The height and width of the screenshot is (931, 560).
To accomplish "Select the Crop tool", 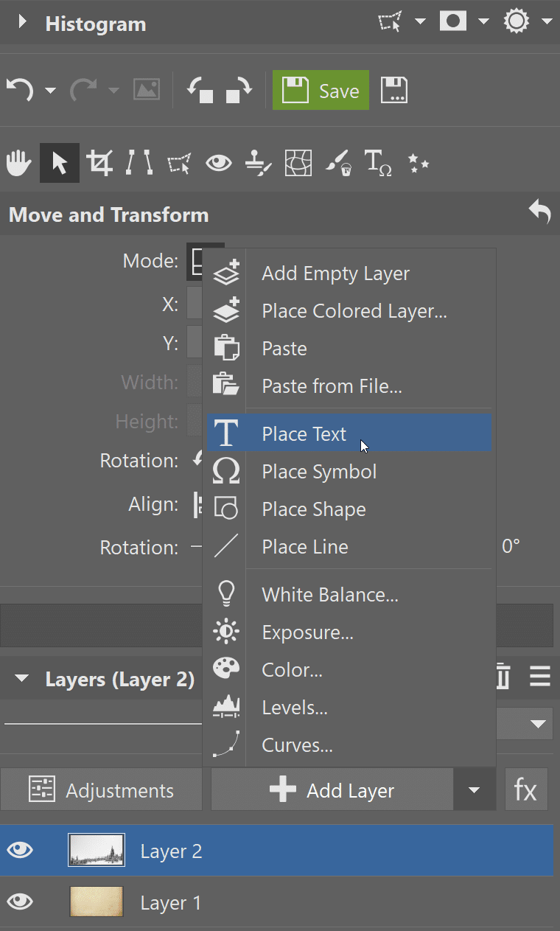I will click(x=99, y=162).
